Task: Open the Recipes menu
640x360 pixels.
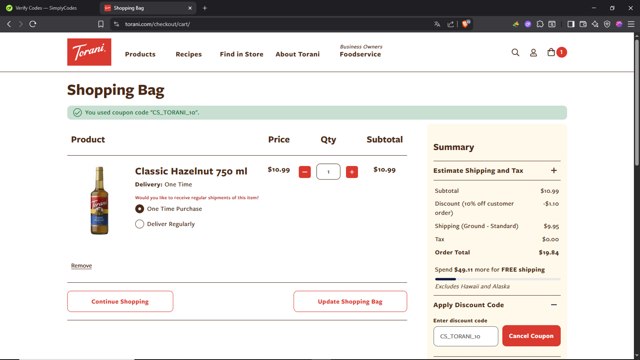Action: 189,54
